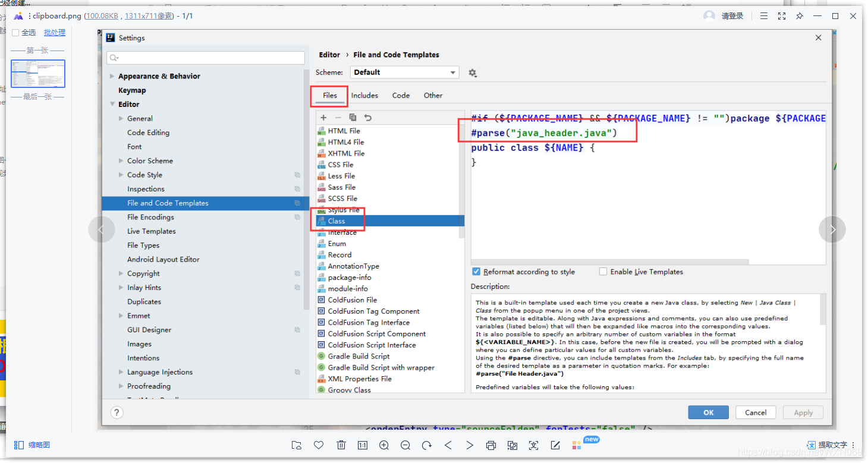
Task: Rotate the image clockwise
Action: tap(427, 445)
